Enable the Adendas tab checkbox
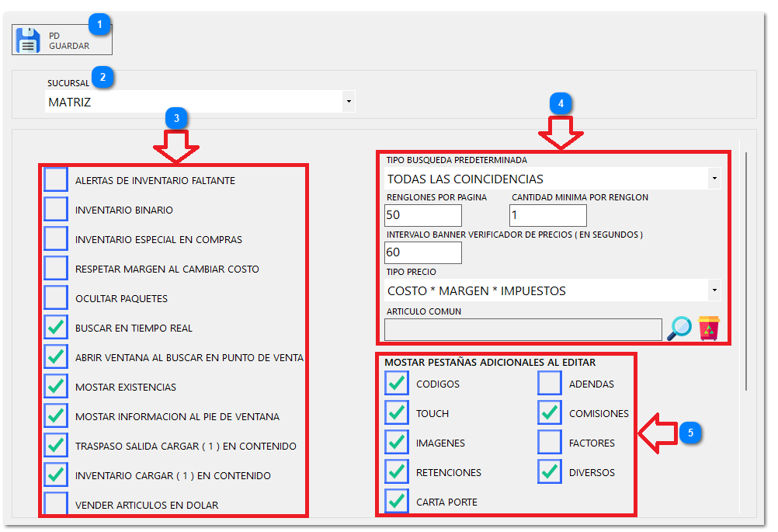The image size is (778, 532). pos(550,384)
